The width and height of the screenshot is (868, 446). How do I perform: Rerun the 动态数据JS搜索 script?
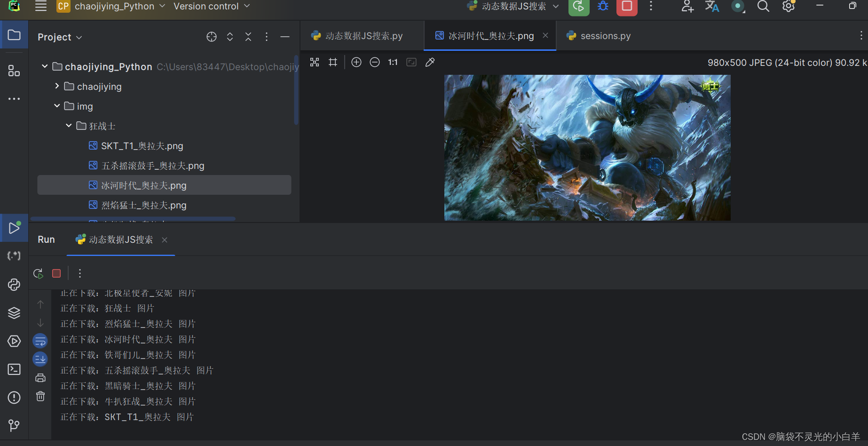pyautogui.click(x=38, y=273)
